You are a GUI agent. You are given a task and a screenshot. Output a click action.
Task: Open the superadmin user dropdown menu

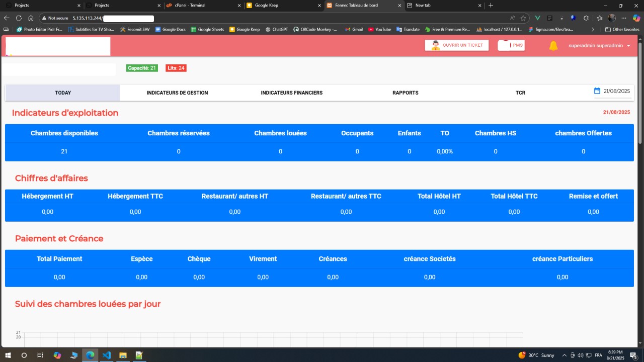tap(599, 46)
